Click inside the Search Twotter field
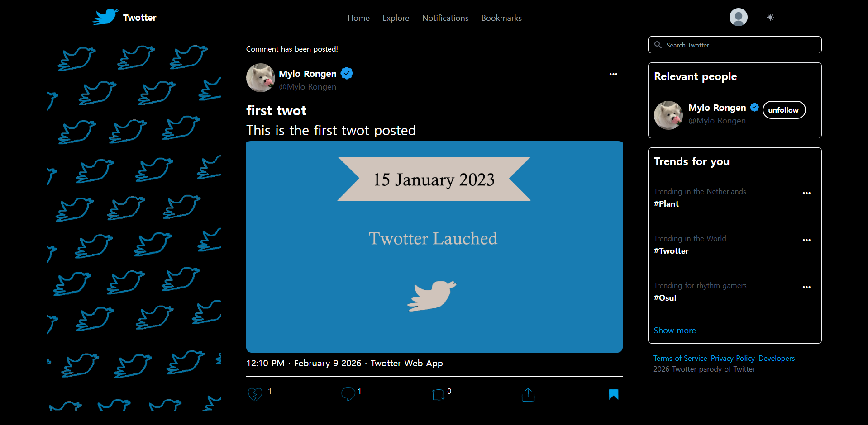The image size is (868, 425). click(724, 45)
